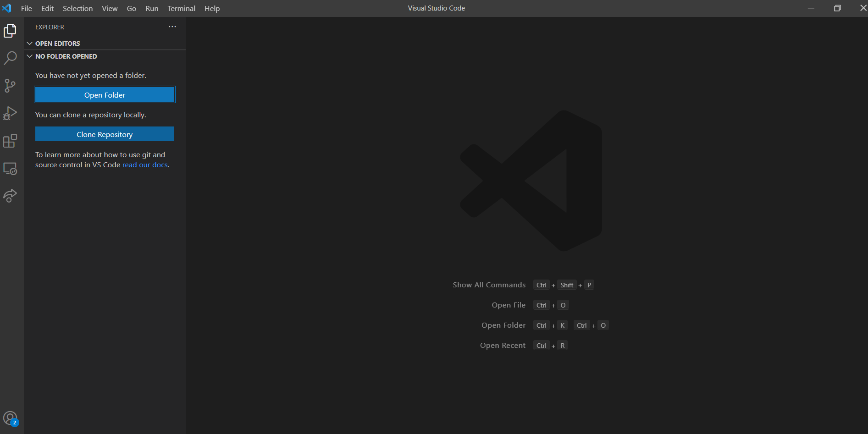The width and height of the screenshot is (868, 434).
Task: Click the EXPLORER panel title
Action: [50, 27]
